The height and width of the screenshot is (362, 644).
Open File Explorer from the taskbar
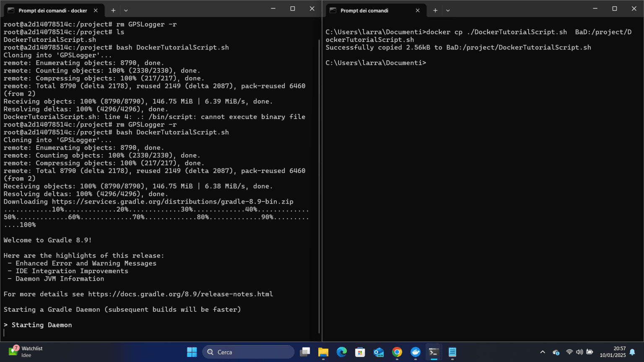coord(323,352)
